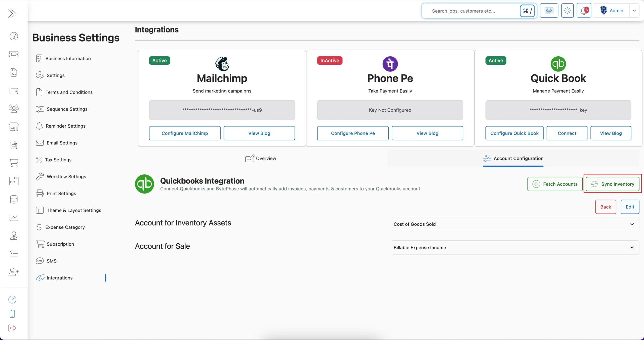This screenshot has width=644, height=340.
Task: Click the Key Not Configured field
Action: point(390,110)
